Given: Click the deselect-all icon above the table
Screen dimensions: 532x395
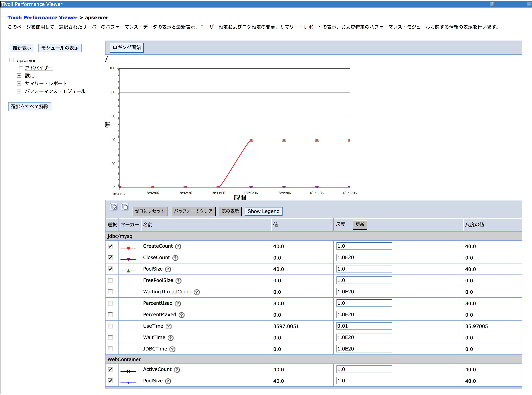Looking at the screenshot, I should coord(125,207).
